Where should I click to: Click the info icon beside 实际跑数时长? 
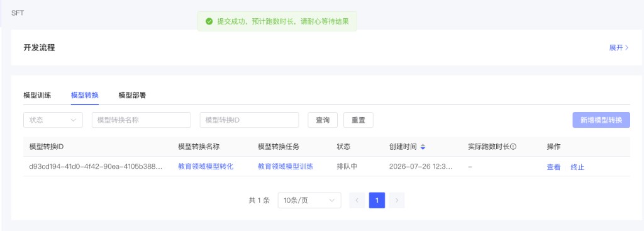click(x=513, y=147)
